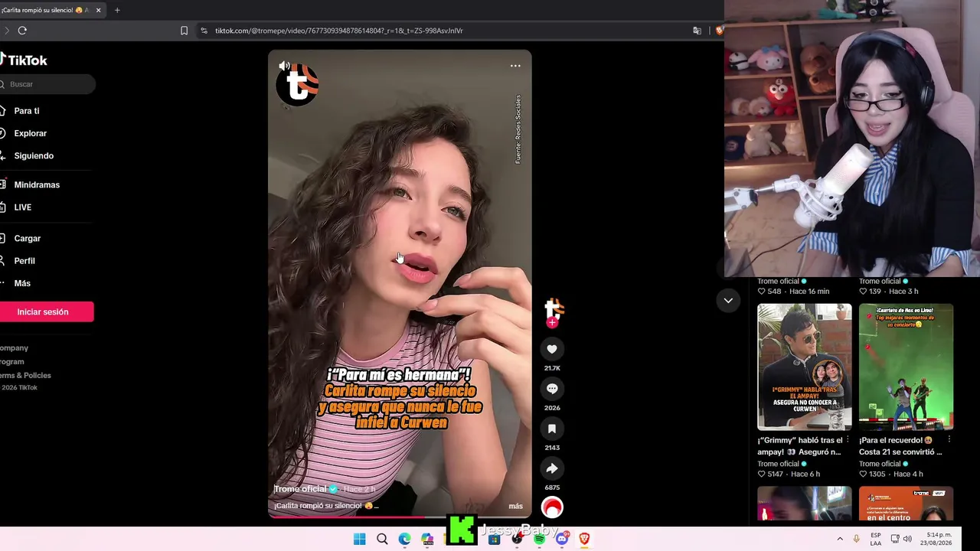The image size is (980, 551).
Task: Click the Terms & Policies footer link
Action: [x=25, y=375]
